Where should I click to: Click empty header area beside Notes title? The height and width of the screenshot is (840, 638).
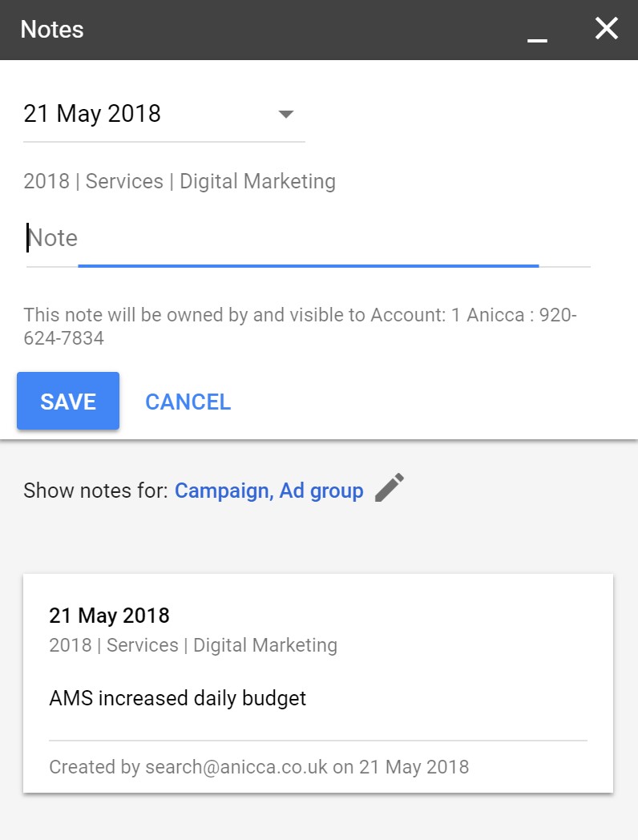300,30
